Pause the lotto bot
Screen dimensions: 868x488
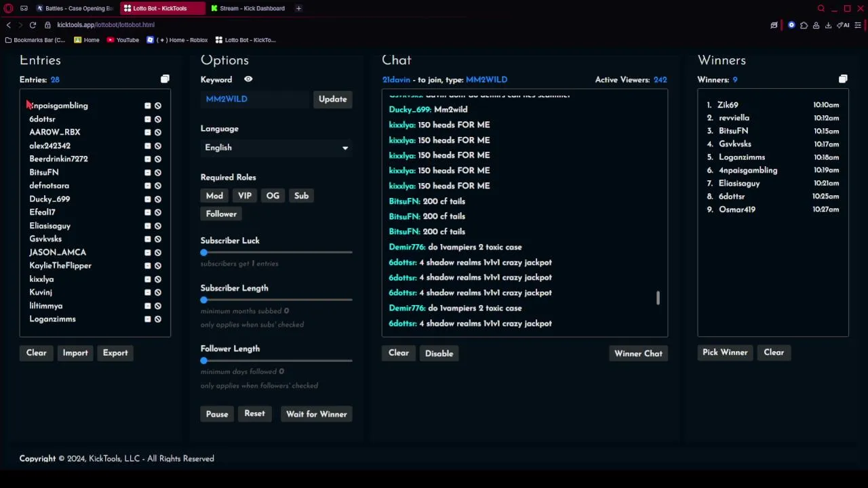(217, 414)
